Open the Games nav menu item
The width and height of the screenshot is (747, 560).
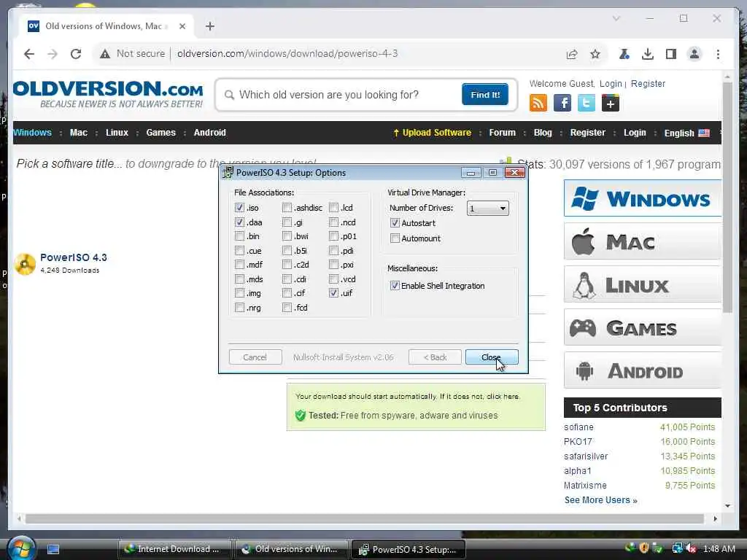(x=161, y=133)
